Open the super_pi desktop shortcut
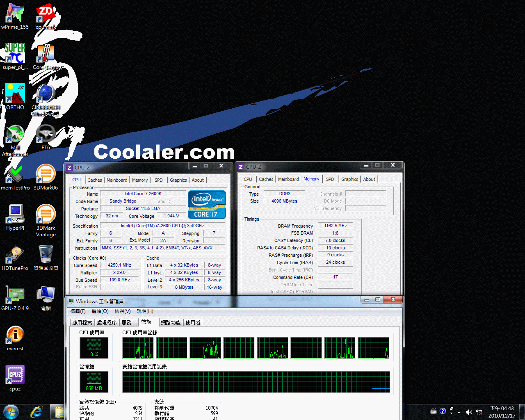Screen dimensions: 525x420 point(15,57)
